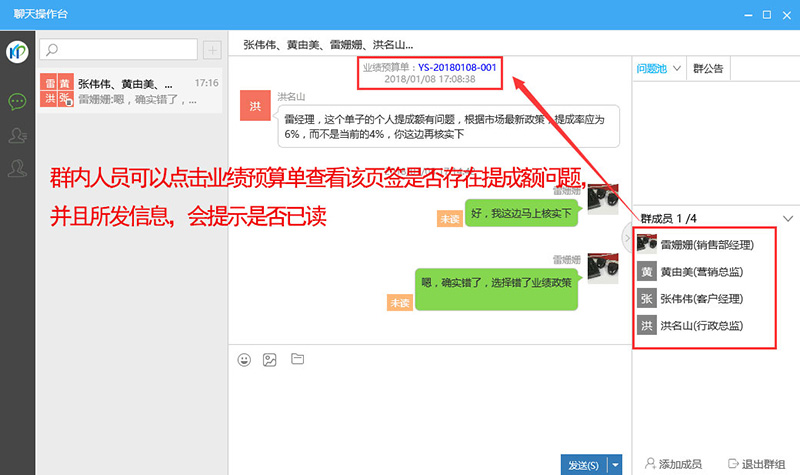Expand the 问题池 dropdown arrow
This screenshot has height=475, width=800.
coord(677,68)
